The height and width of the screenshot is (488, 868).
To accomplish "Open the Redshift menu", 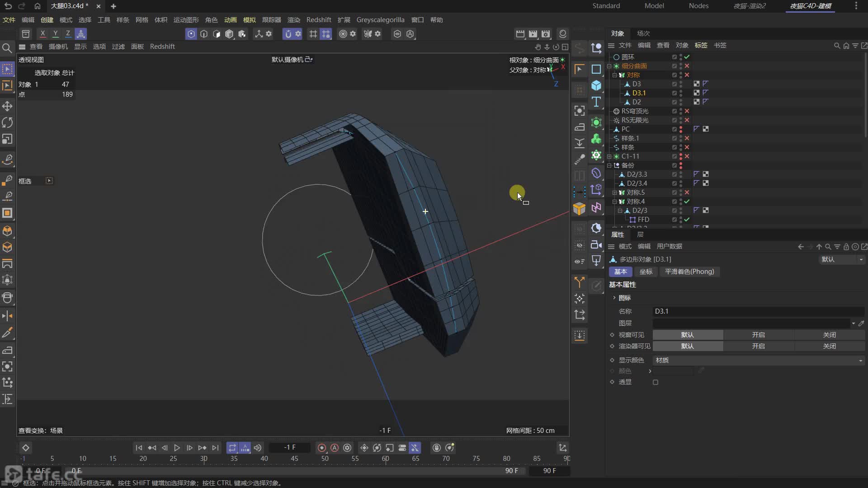I will coord(318,20).
